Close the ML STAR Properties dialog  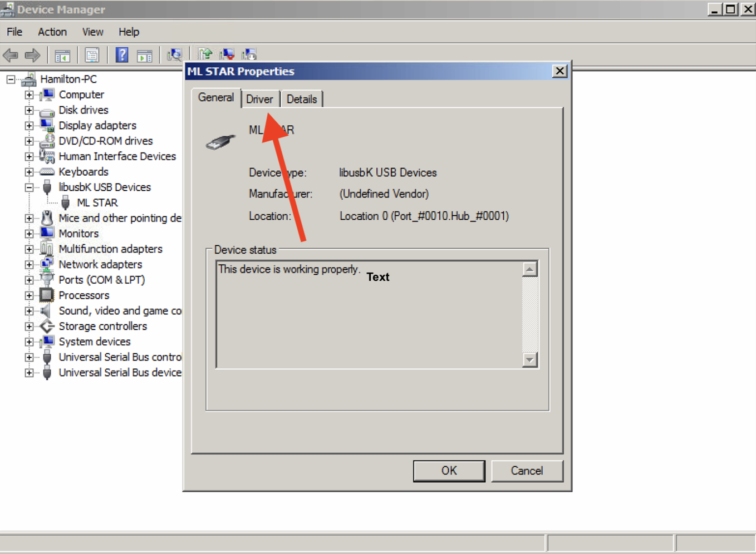point(559,71)
